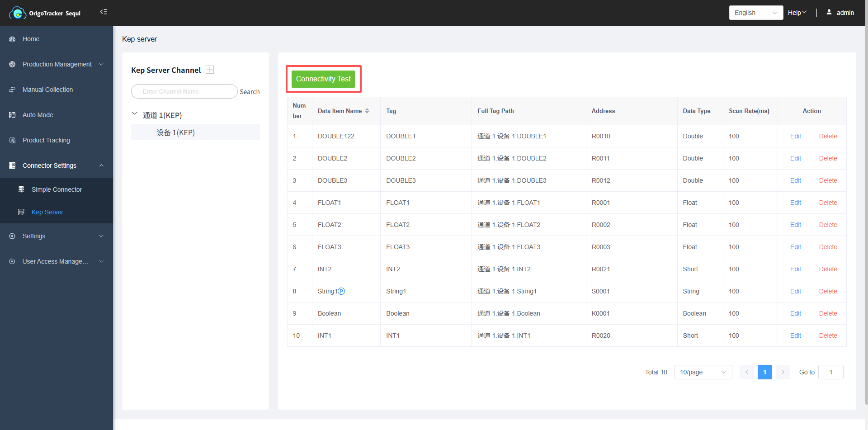This screenshot has height=430, width=868.
Task: Click the add channel plus icon
Action: (210, 70)
